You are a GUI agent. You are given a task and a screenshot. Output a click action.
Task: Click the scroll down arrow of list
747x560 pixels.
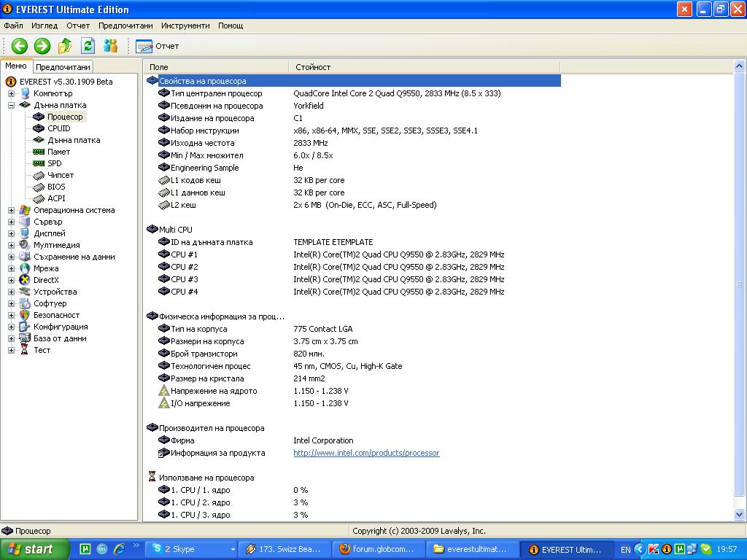740,515
